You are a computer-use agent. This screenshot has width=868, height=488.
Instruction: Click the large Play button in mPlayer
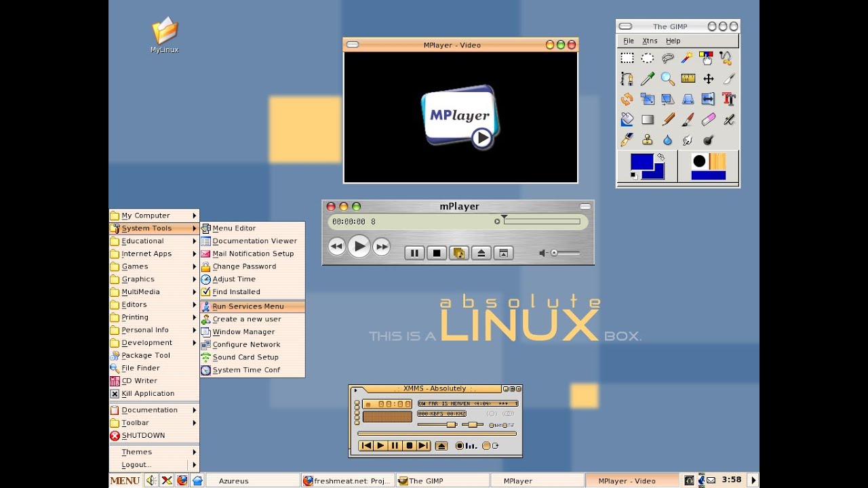pos(359,247)
